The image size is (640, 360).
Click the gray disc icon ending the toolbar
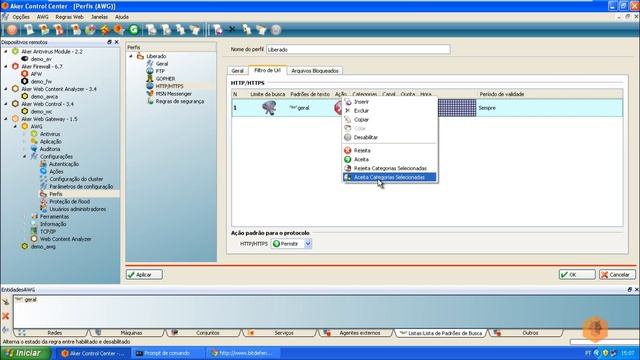click(x=276, y=29)
